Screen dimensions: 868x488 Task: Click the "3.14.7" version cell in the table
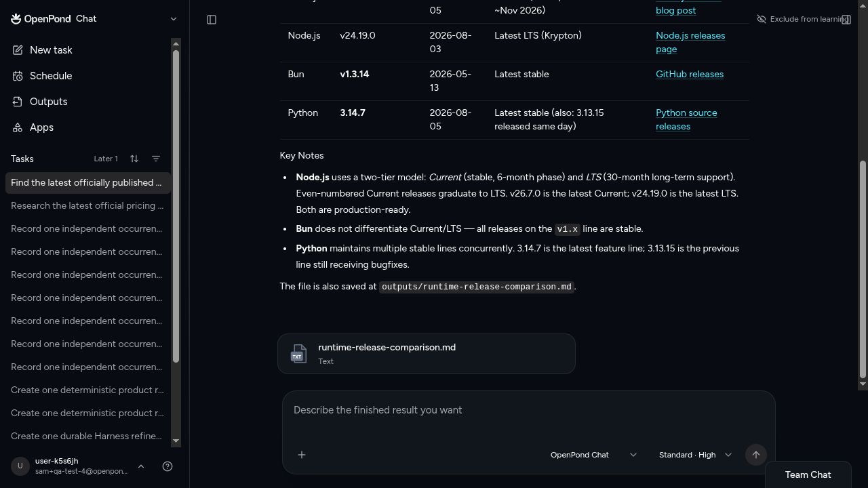click(353, 113)
